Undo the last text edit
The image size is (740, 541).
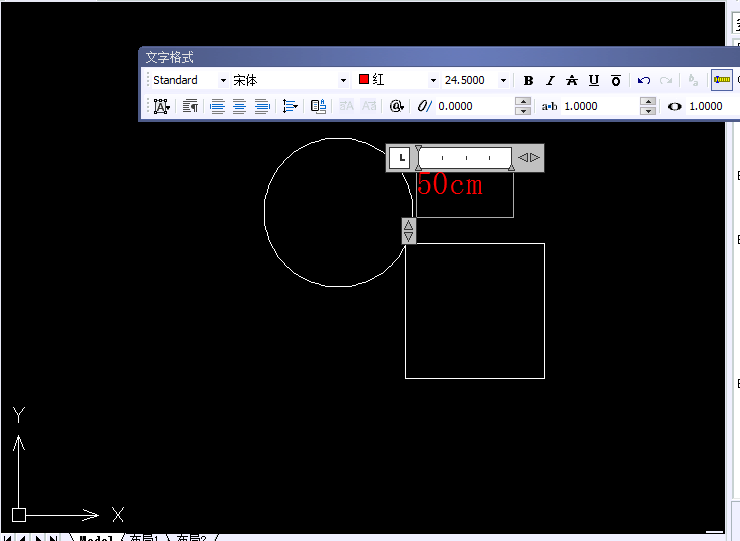pyautogui.click(x=644, y=80)
